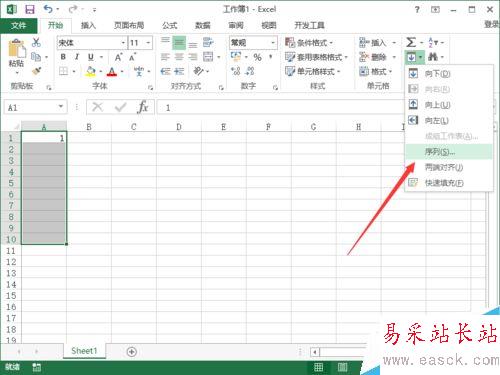This screenshot has height=375, width=500.
Task: Align cell text to the left
Action: click(165, 57)
